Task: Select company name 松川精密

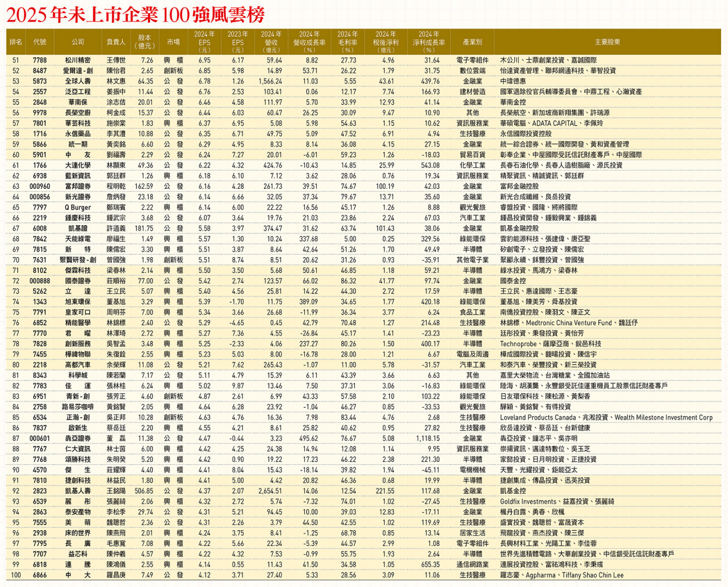Action: click(77, 60)
